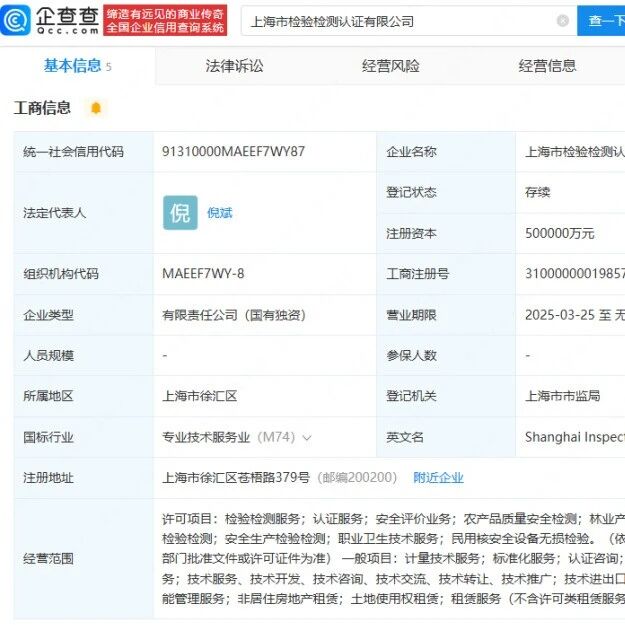625x625 pixels.
Task: Open the 基本信息 tab
Action: pyautogui.click(x=77, y=66)
